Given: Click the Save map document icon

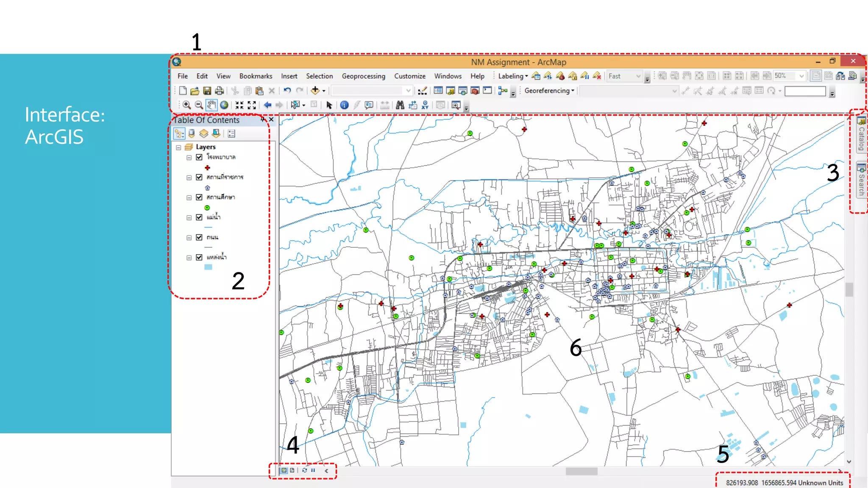Looking at the screenshot, I should 207,91.
